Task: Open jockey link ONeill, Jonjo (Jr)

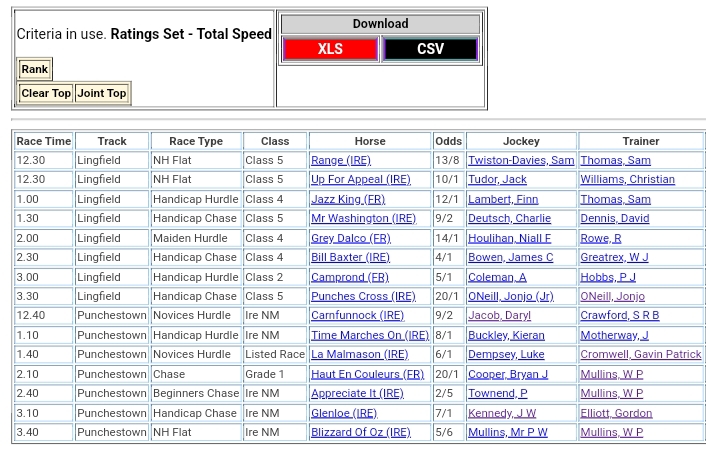Action: click(510, 296)
